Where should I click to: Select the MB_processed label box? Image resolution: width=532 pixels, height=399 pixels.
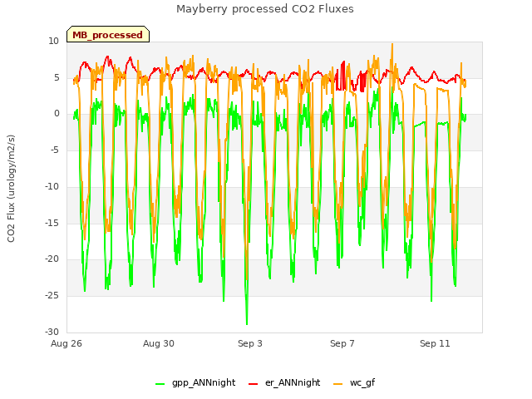108,34
